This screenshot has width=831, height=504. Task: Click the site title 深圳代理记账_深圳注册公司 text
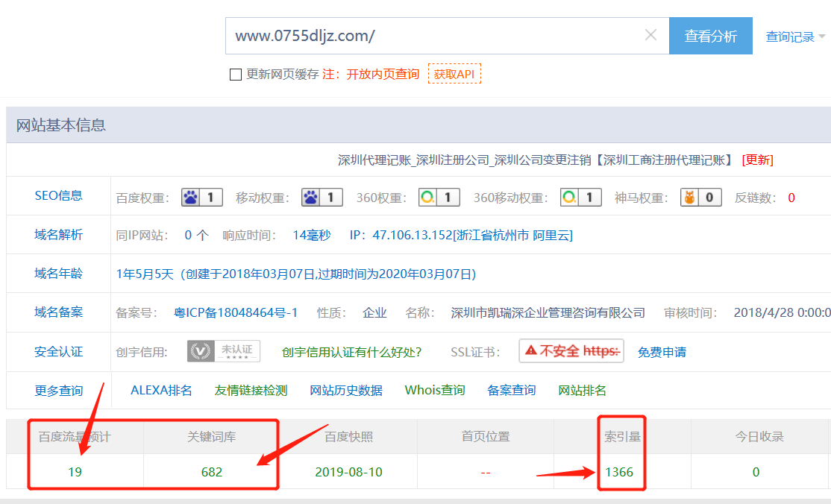pyautogui.click(x=536, y=160)
